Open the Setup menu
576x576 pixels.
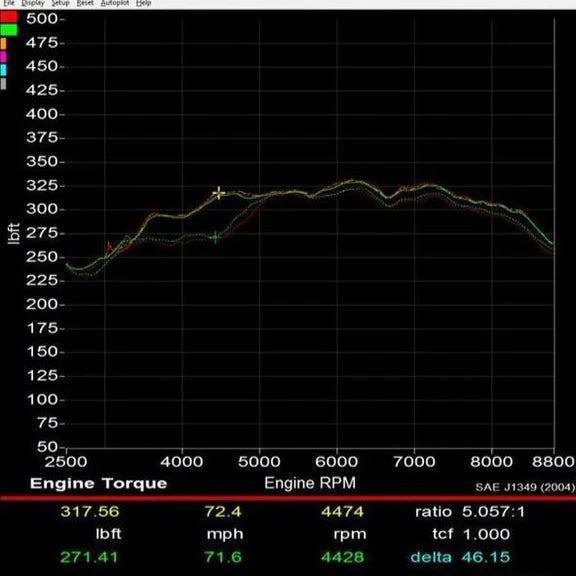click(x=60, y=3)
